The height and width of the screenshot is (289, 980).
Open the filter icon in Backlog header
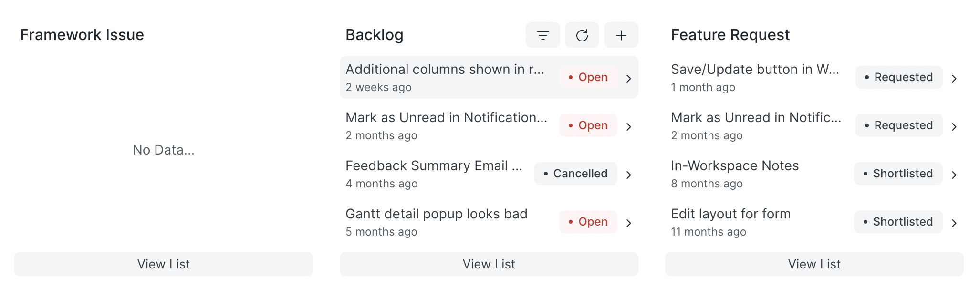(x=542, y=35)
